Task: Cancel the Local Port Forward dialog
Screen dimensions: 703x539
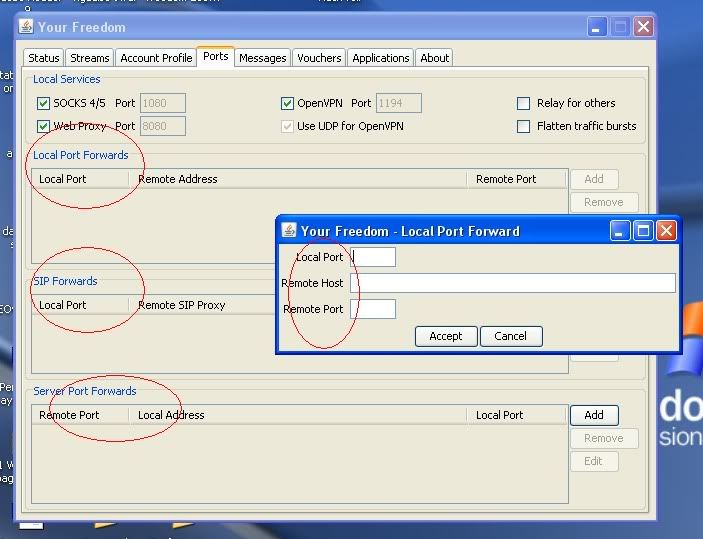Action: coord(511,336)
